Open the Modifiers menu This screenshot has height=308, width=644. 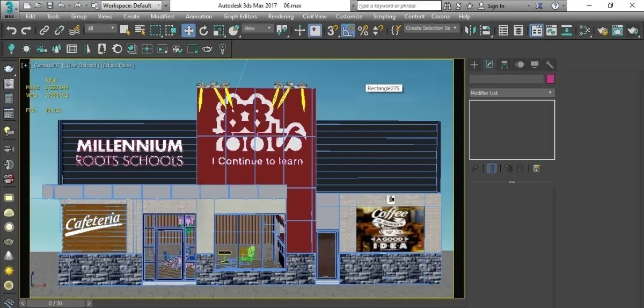tap(163, 17)
